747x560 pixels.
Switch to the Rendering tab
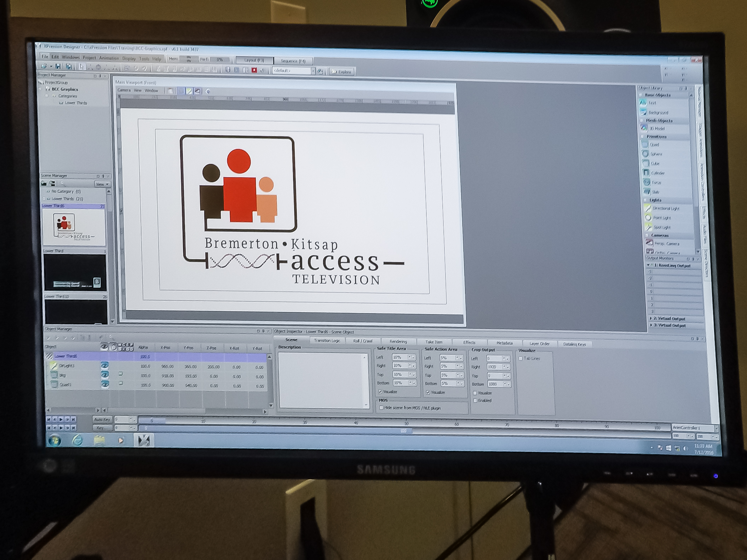pyautogui.click(x=398, y=342)
